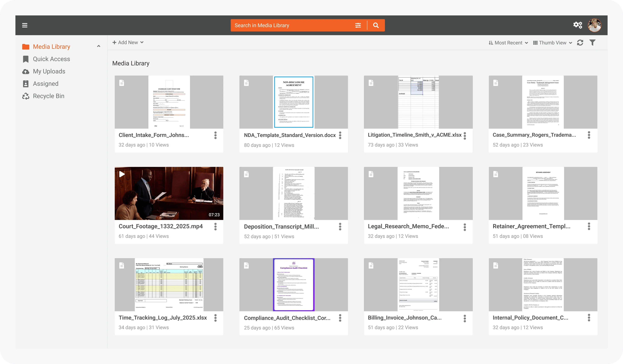This screenshot has height=364, width=623.
Task: Click the Internal Policy Document thumbnail
Action: [543, 285]
